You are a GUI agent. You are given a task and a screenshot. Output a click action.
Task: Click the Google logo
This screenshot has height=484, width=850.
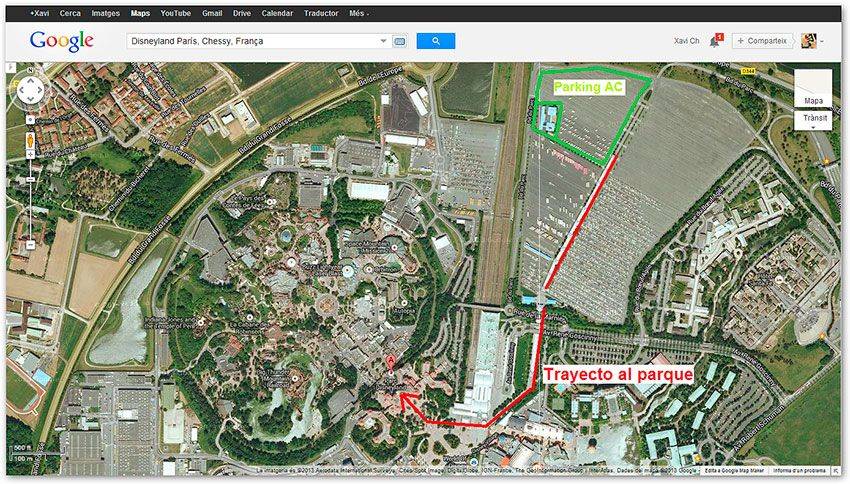click(x=62, y=41)
